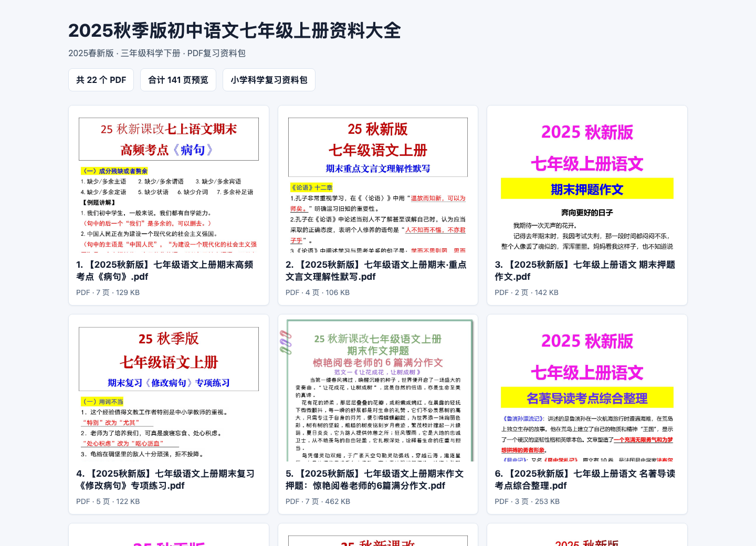The height and width of the screenshot is (546, 756).
Task: Click file info 'PDF · 4 页 · 106 KB'
Action: click(x=318, y=292)
